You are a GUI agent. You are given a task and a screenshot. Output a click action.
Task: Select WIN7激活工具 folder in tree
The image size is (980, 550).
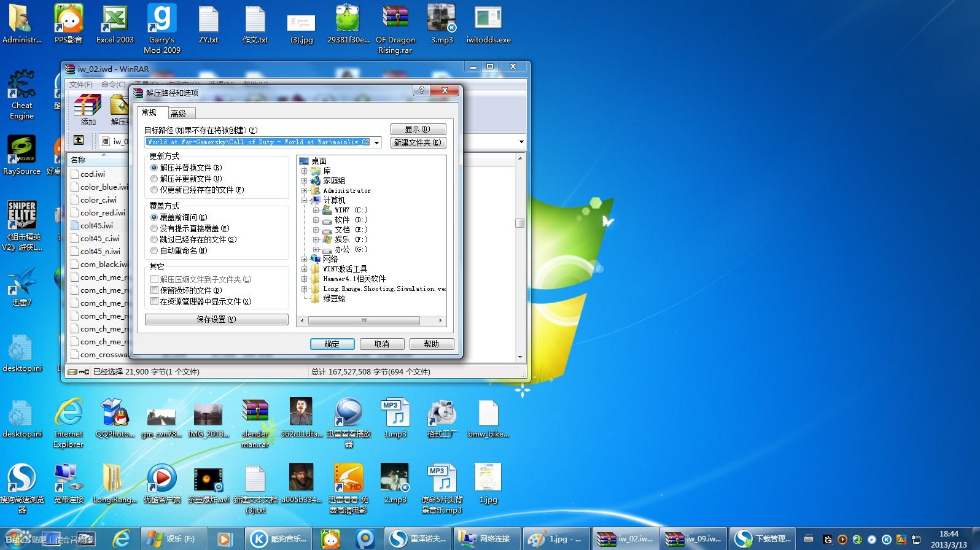[x=345, y=269]
